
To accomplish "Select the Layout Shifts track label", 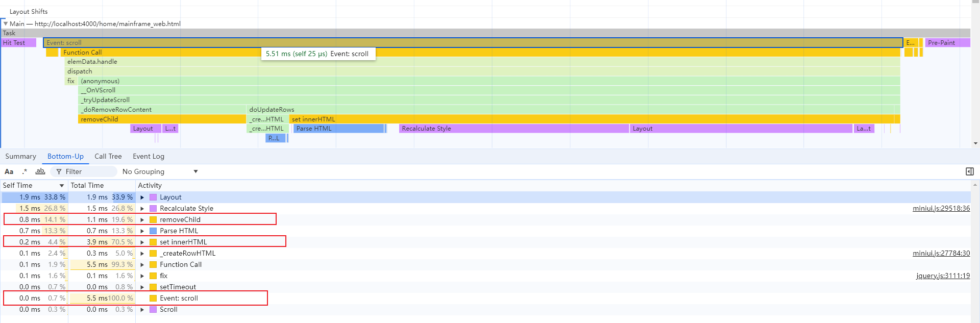I will [29, 11].
